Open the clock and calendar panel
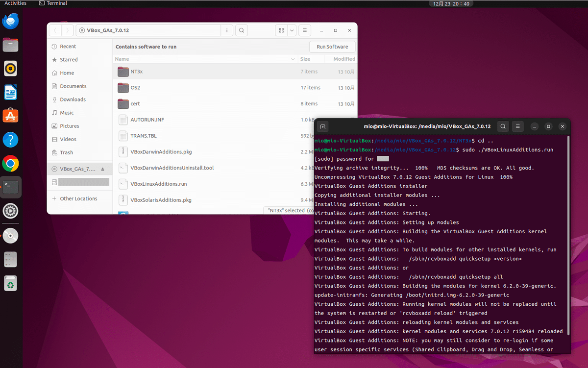Image resolution: width=588 pixels, height=368 pixels. click(451, 3)
